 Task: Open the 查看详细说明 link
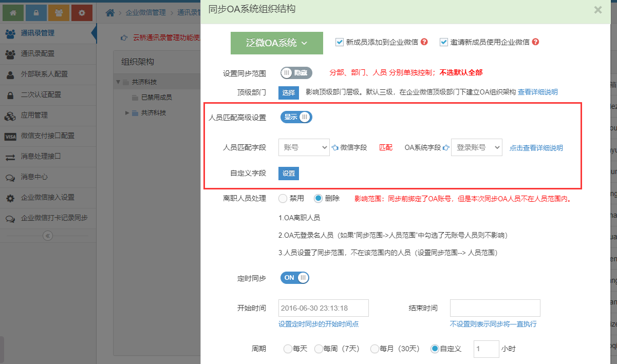click(537, 92)
